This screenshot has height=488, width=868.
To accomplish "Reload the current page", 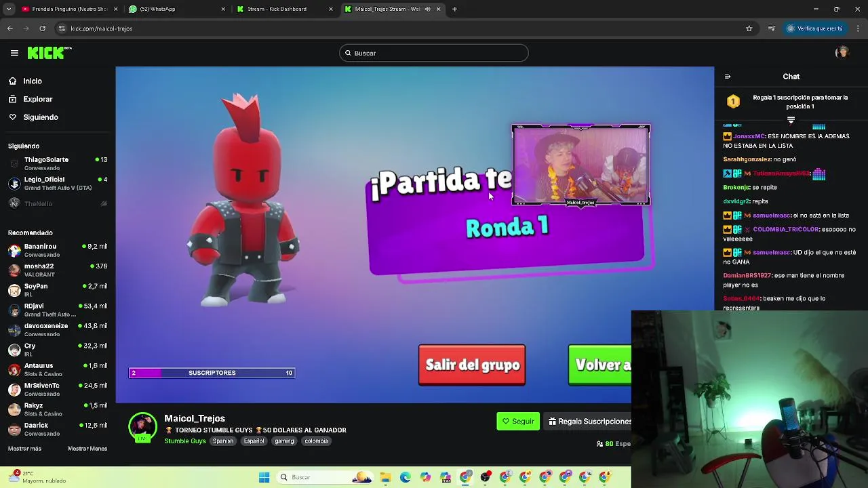I will 42,28.
